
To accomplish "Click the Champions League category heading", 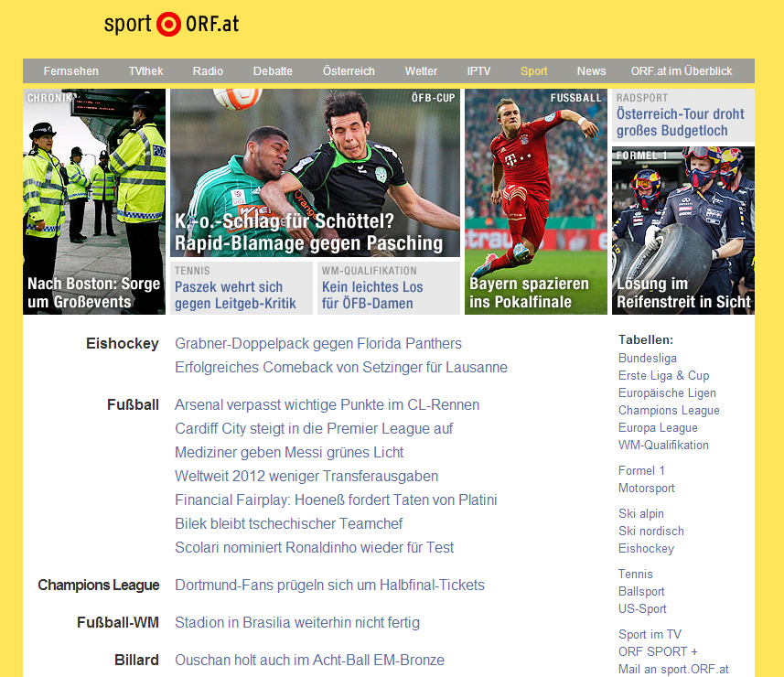I will coord(99,585).
